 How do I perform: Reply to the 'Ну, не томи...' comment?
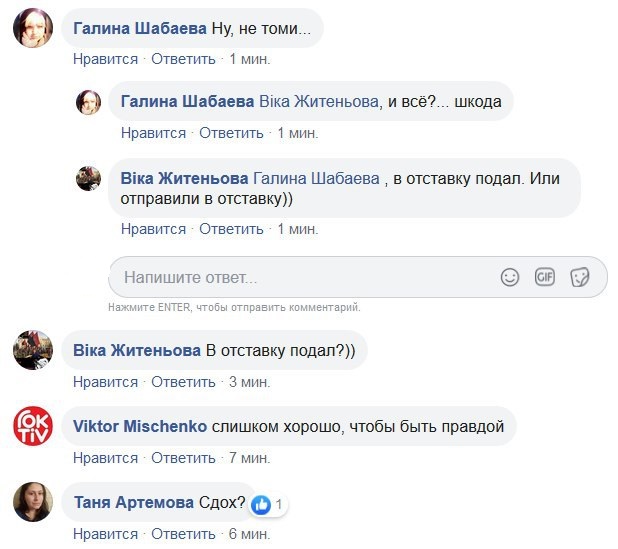coord(183,59)
